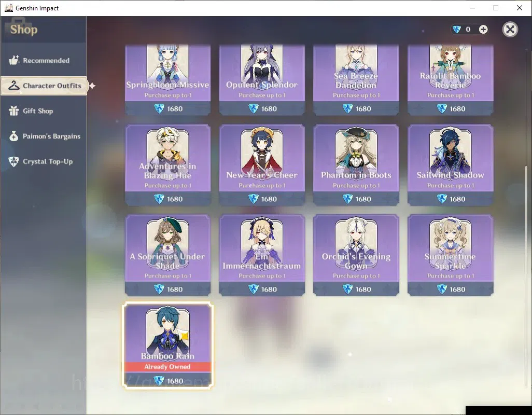This screenshot has width=532, height=415.
Task: Click the Genesis Crystal balance icon
Action: pyautogui.click(x=457, y=30)
